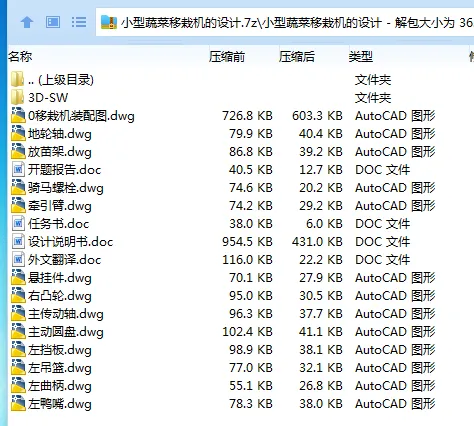Click the 55.1 KB size value

[x=251, y=386]
